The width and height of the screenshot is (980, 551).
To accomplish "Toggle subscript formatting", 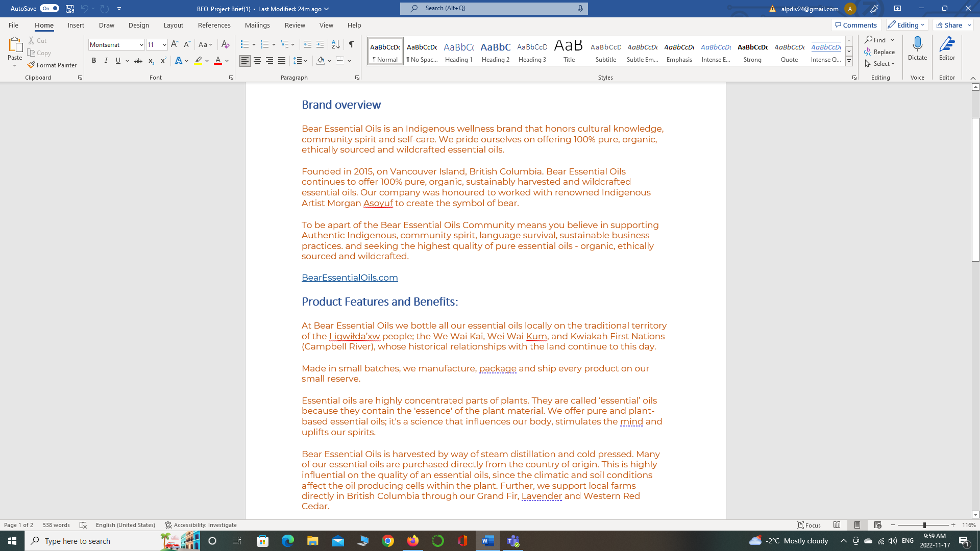I will 151,60.
